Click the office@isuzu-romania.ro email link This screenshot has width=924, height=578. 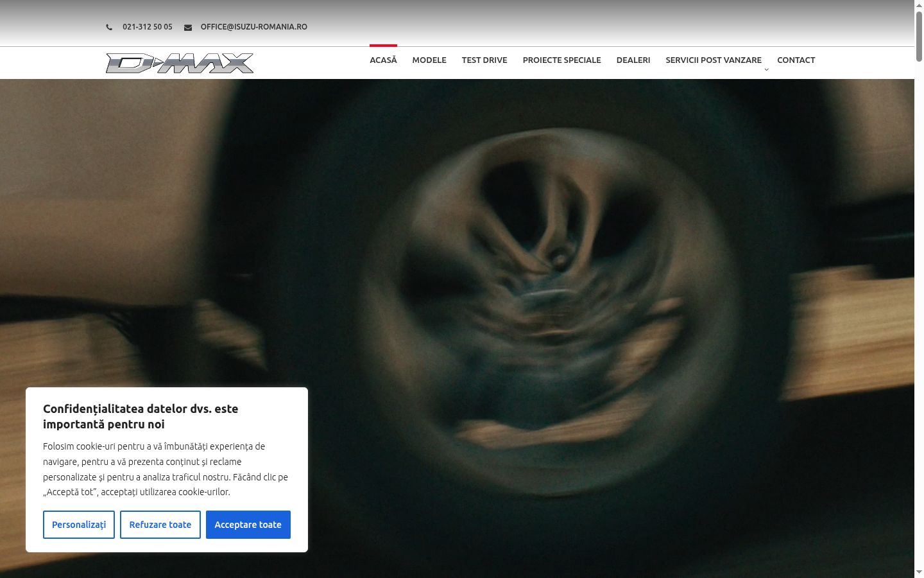(254, 27)
